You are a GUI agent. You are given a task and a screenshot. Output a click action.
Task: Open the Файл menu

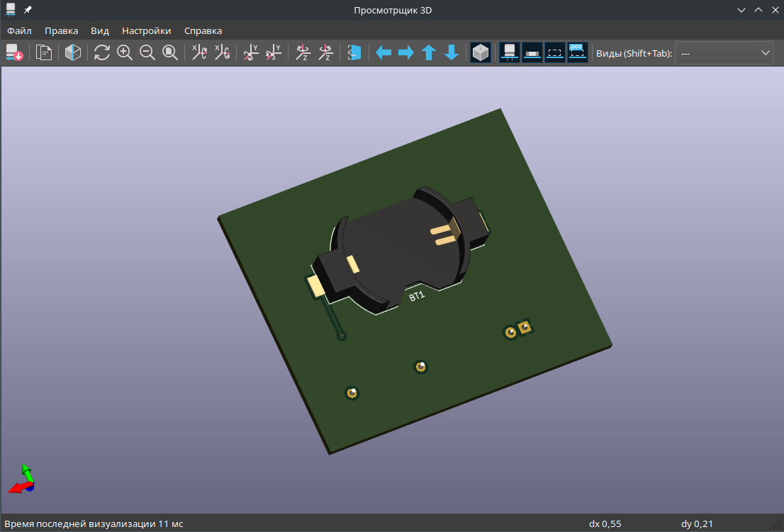pyautogui.click(x=19, y=30)
